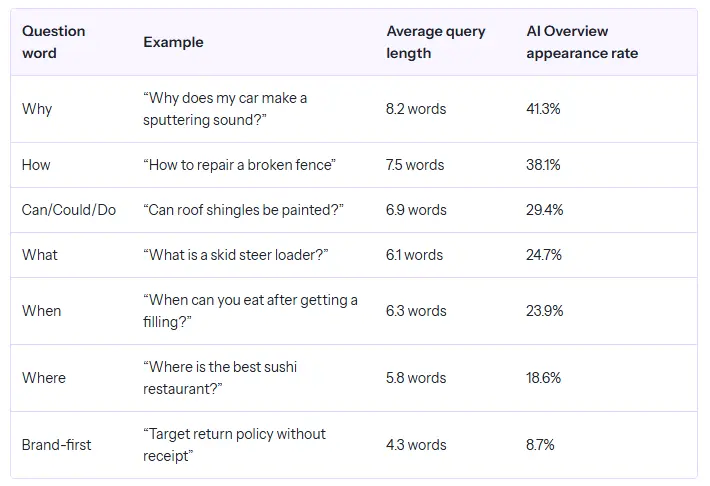Select the "How" row label
Screen dimensions: 710x486
coord(36,165)
